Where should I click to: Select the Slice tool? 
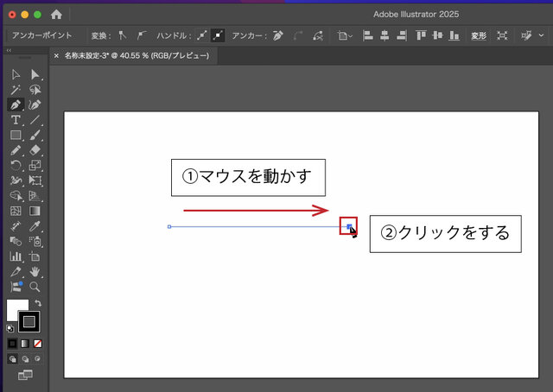(x=16, y=271)
